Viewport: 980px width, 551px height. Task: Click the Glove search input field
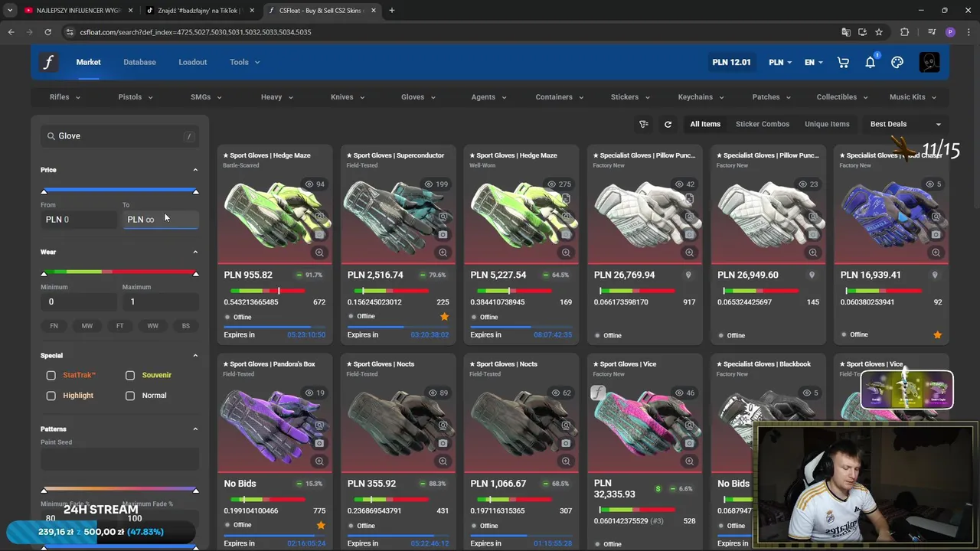coord(119,136)
